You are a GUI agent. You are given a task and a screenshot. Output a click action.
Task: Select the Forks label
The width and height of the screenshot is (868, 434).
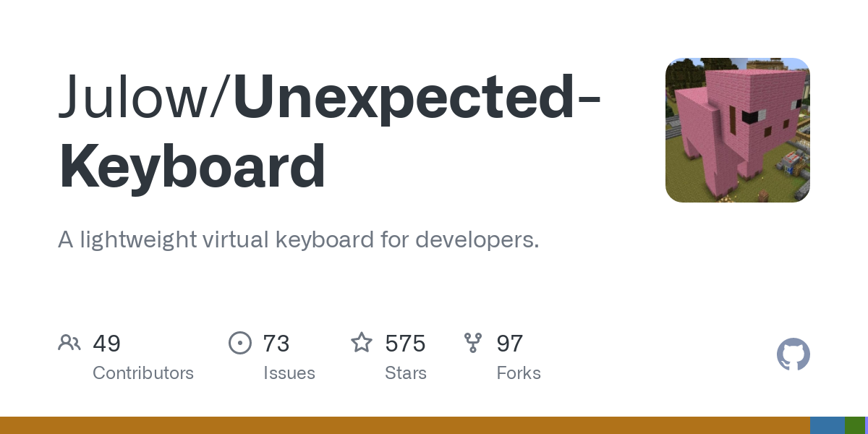(x=519, y=373)
